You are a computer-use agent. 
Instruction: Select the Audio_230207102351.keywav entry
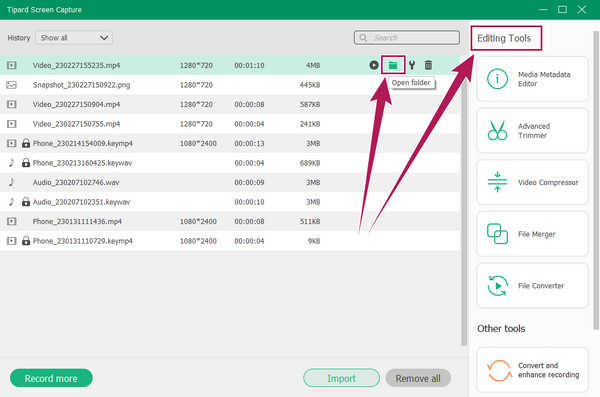(x=230, y=202)
